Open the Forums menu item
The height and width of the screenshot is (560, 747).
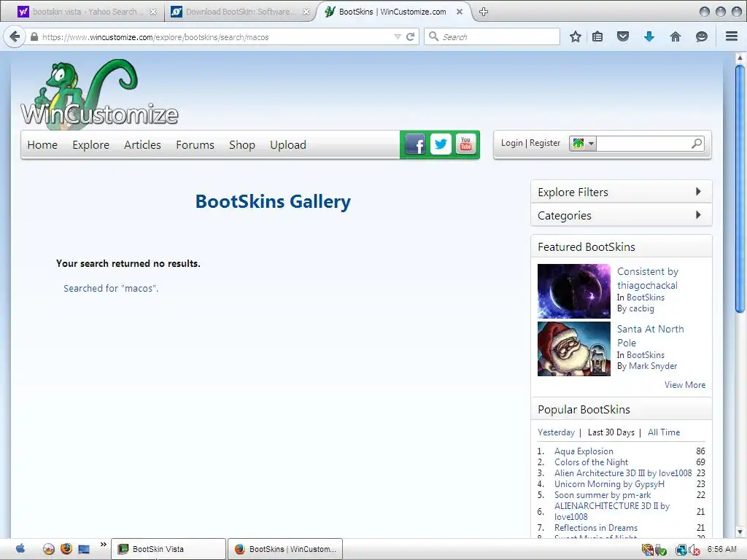(x=195, y=145)
